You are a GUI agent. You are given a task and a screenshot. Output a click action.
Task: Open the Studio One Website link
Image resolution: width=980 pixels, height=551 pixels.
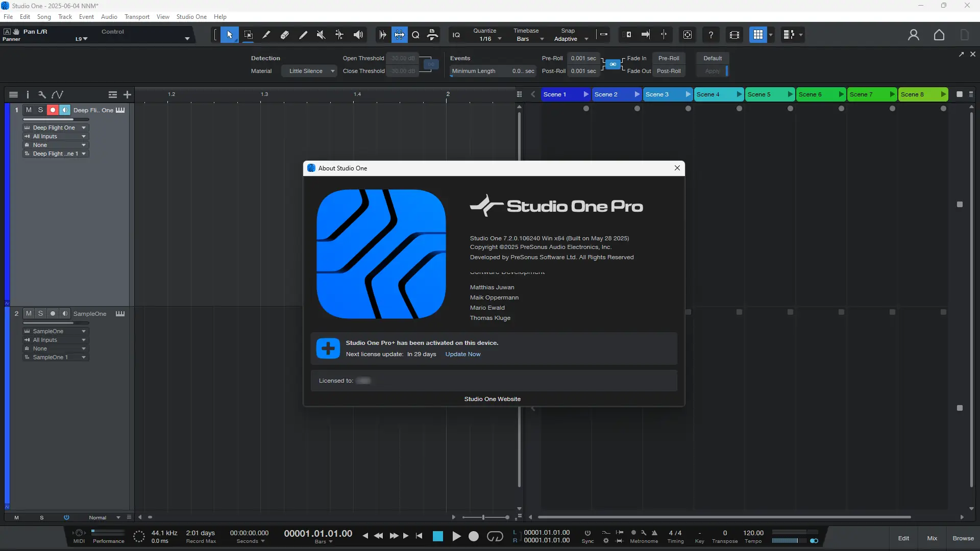click(492, 399)
